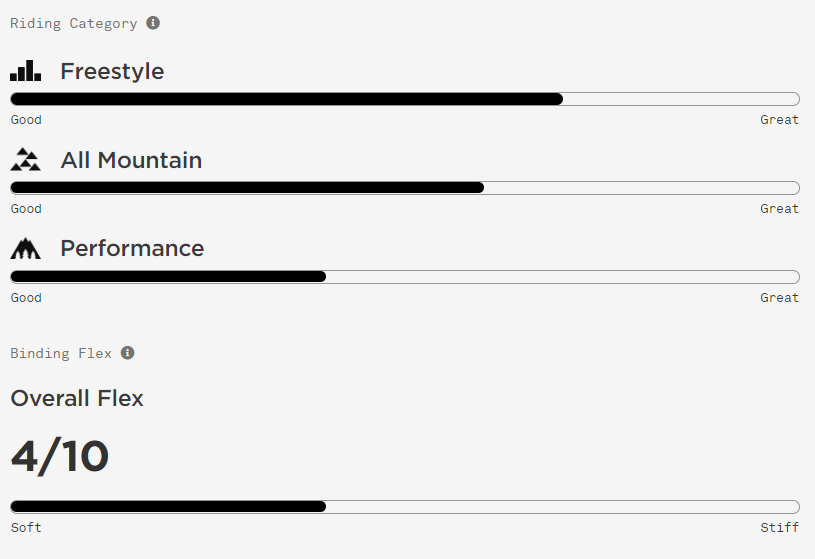The height and width of the screenshot is (559, 815).
Task: Select the All Mountain heading text
Action: (131, 160)
